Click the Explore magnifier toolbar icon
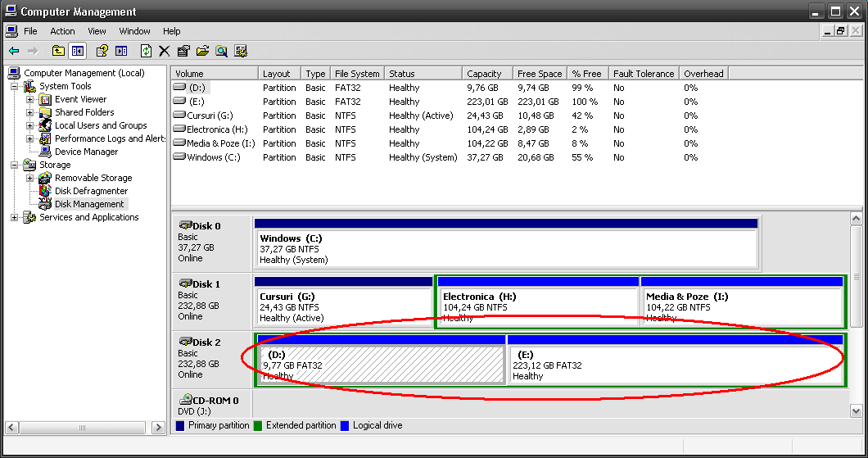The image size is (868, 458). 221,51
